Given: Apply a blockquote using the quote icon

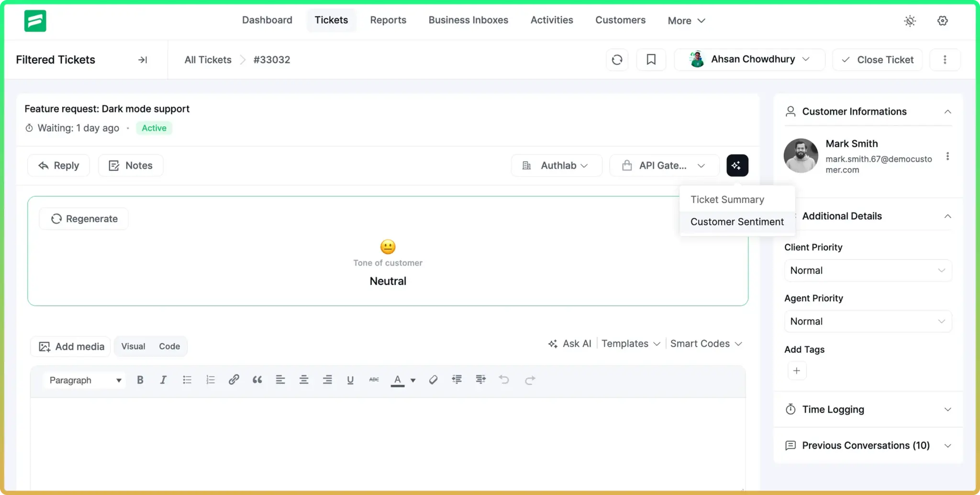Looking at the screenshot, I should click(x=257, y=380).
